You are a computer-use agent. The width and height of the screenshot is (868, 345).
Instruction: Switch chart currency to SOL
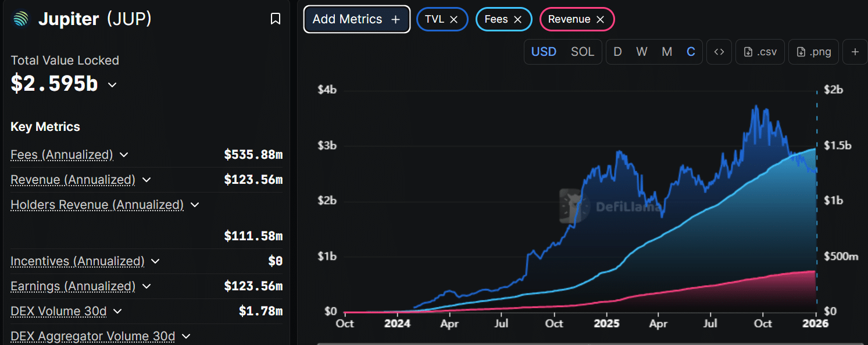click(582, 52)
